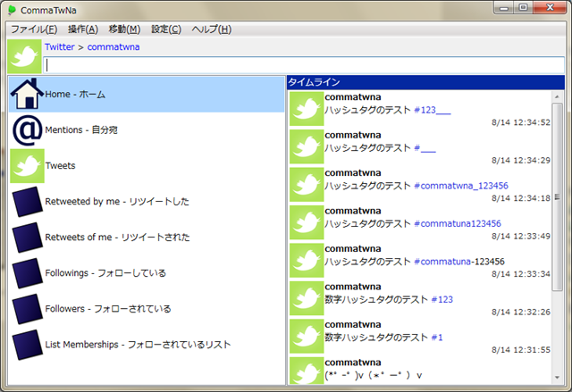This screenshot has width=572, height=392.
Task: Open the 操作(A) menu
Action: (83, 29)
